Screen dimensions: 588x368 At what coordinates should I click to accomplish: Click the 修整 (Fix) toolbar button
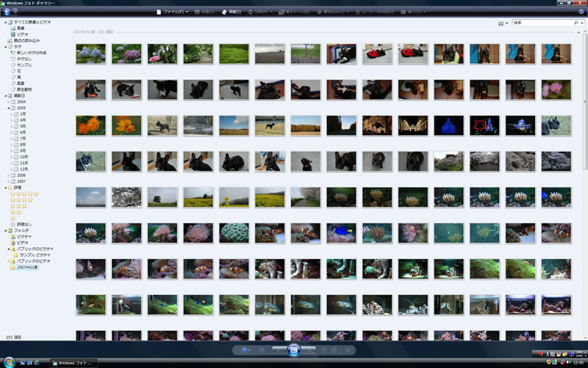pyautogui.click(x=205, y=12)
